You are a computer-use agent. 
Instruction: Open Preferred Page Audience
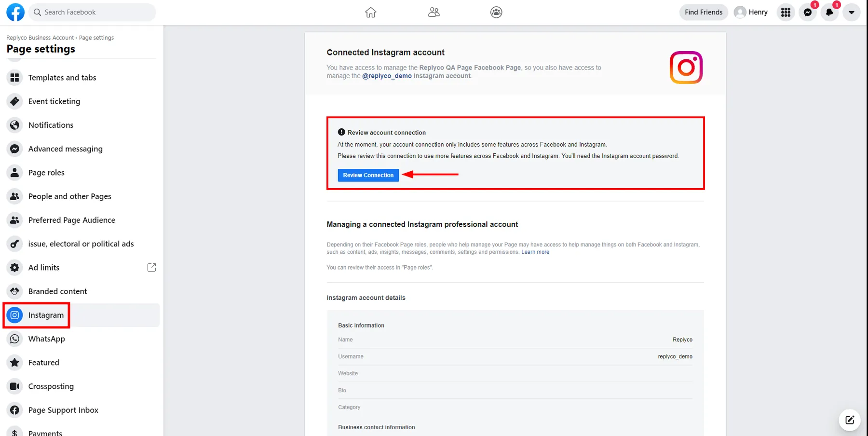point(82,220)
